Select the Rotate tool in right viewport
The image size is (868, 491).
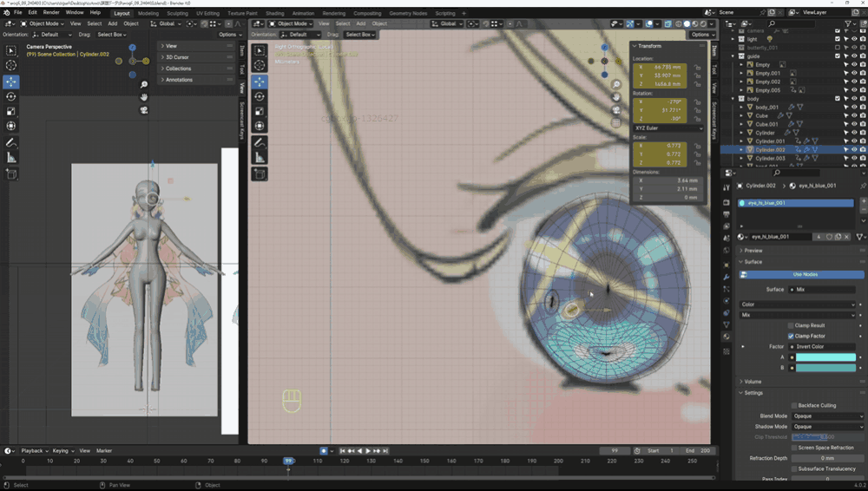tap(260, 96)
